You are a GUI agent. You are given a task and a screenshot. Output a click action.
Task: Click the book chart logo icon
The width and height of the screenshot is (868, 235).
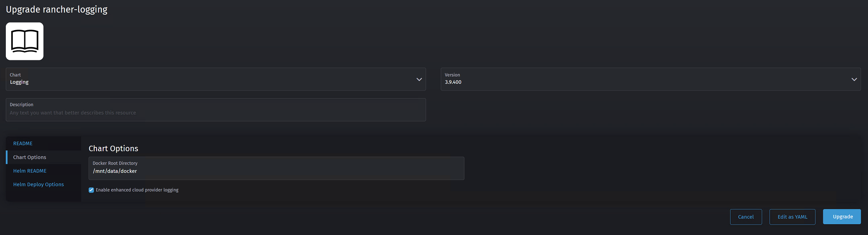[x=24, y=41]
